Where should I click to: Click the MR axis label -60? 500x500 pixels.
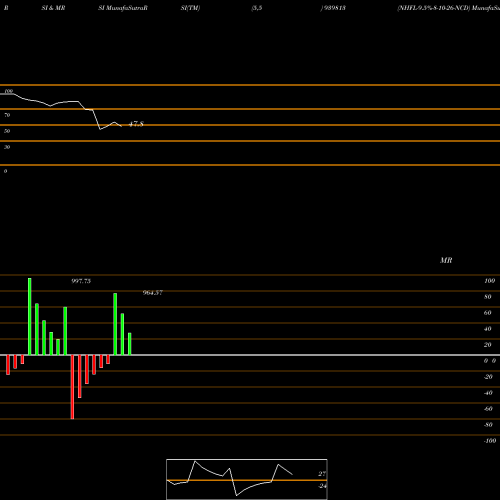pos(488,409)
